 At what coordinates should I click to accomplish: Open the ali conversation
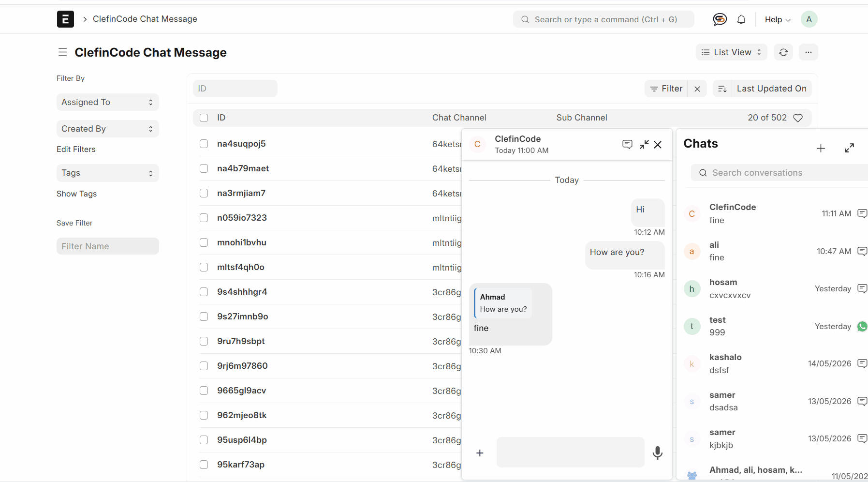[x=776, y=251]
